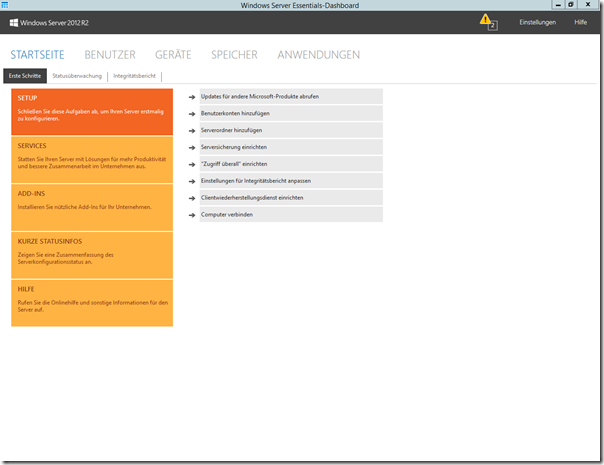The width and height of the screenshot is (604, 465).
Task: Open Hilfe in the top header
Action: point(581,22)
